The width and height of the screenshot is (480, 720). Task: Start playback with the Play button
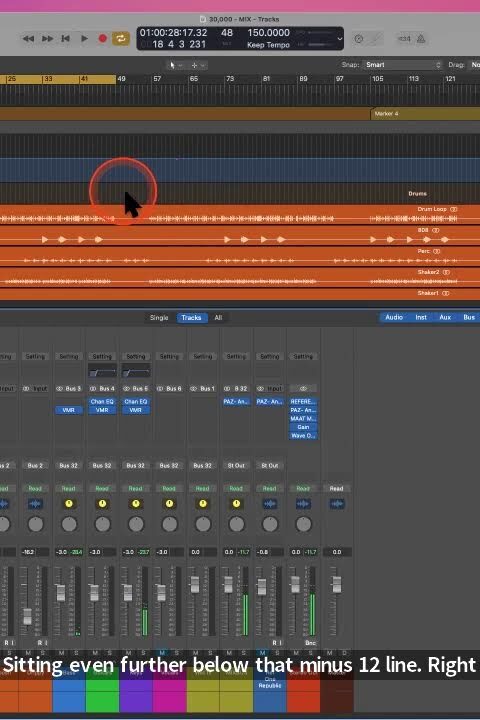(84, 39)
